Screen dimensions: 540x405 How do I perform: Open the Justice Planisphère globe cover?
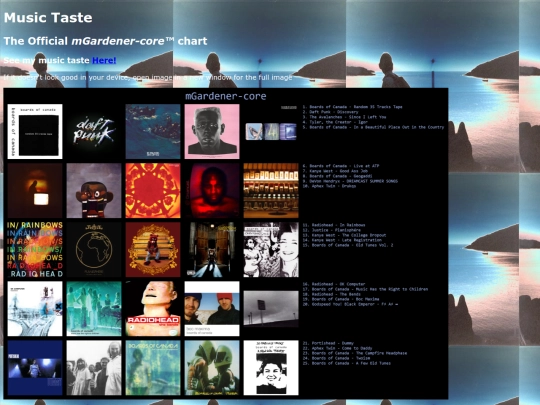tap(94, 250)
